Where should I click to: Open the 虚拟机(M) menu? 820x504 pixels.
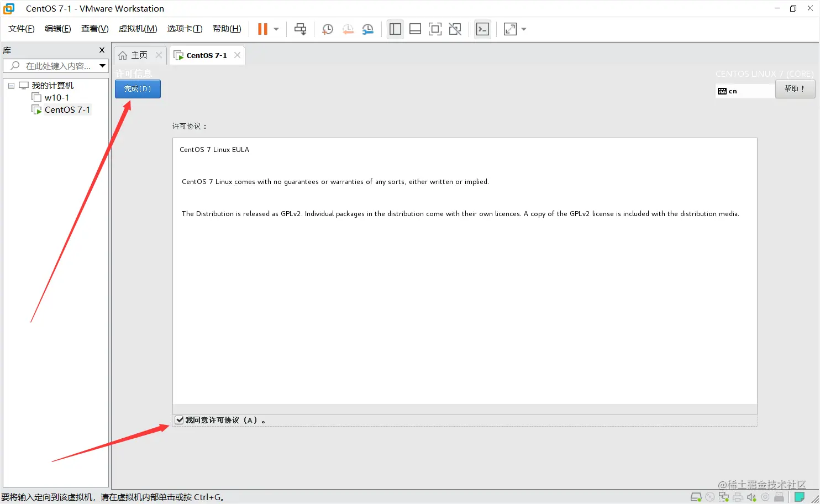click(x=138, y=29)
